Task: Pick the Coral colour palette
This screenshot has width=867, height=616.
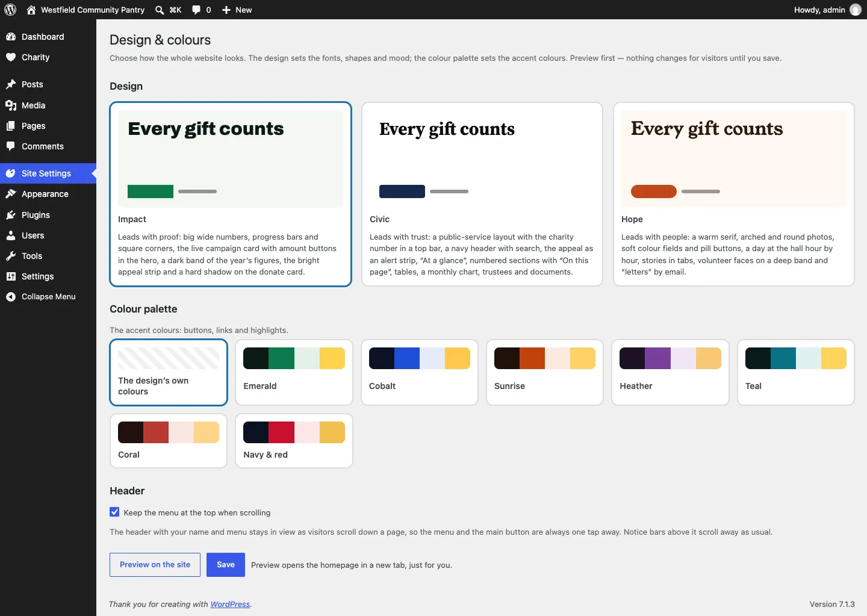Action: [169, 441]
